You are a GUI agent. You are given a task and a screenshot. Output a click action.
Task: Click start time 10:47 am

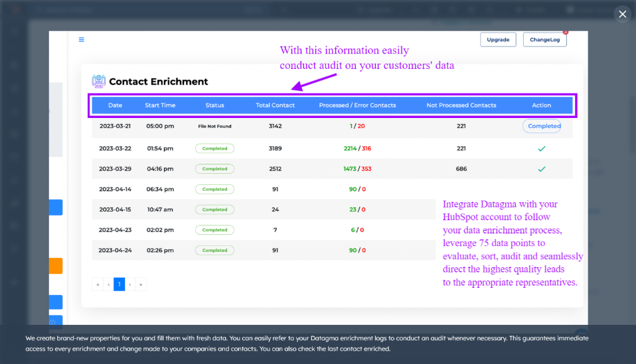point(160,210)
